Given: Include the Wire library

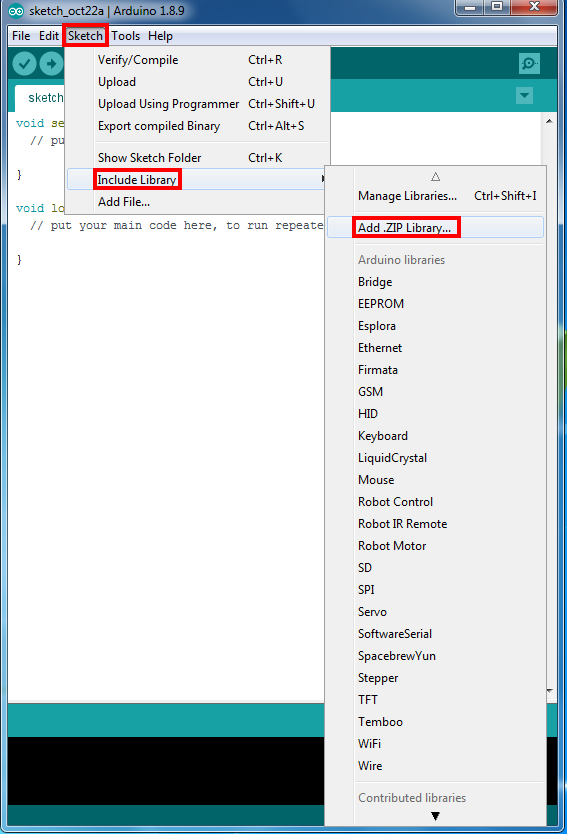Looking at the screenshot, I should click(x=435, y=766).
